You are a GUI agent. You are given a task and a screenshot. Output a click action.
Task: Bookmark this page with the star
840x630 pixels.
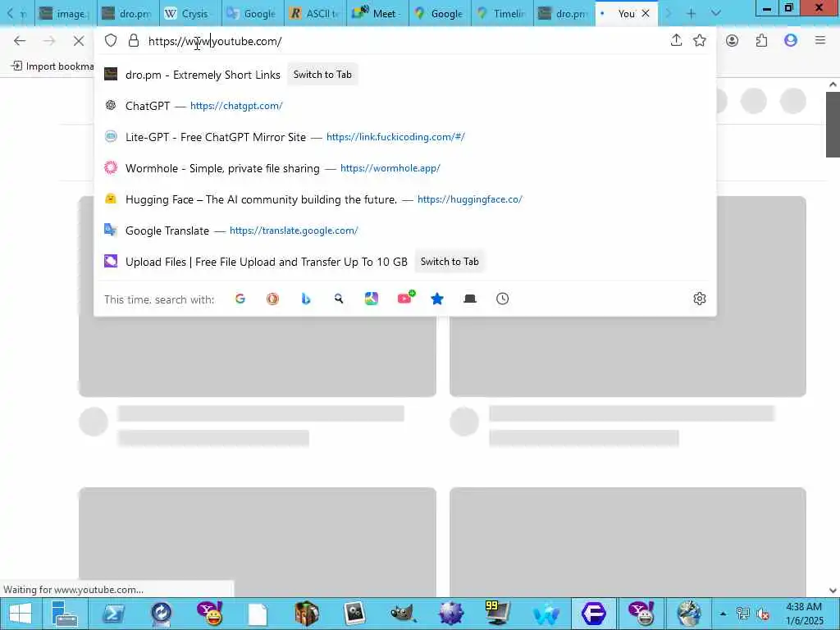(x=700, y=40)
